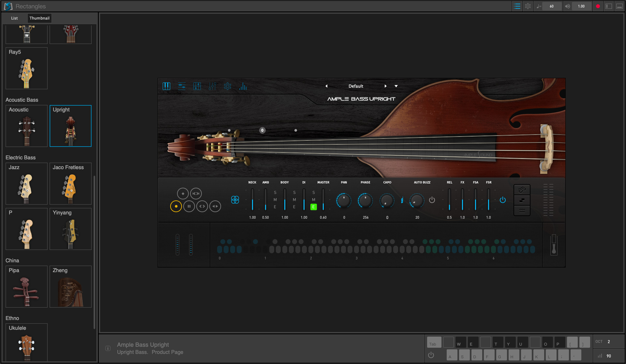The image size is (626, 364).
Task: Click the pause button in transport
Action: tap(189, 206)
